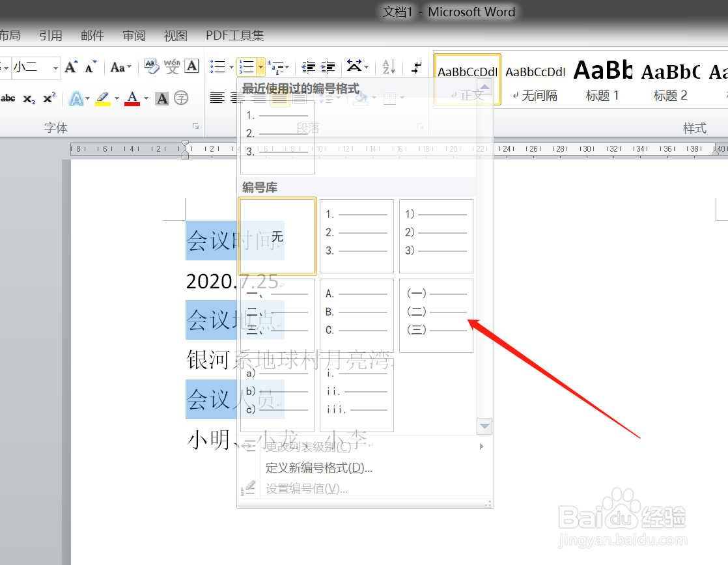The image size is (728, 565).
Task: Select the 1) 2) 3) numbering format
Action: 436,236
